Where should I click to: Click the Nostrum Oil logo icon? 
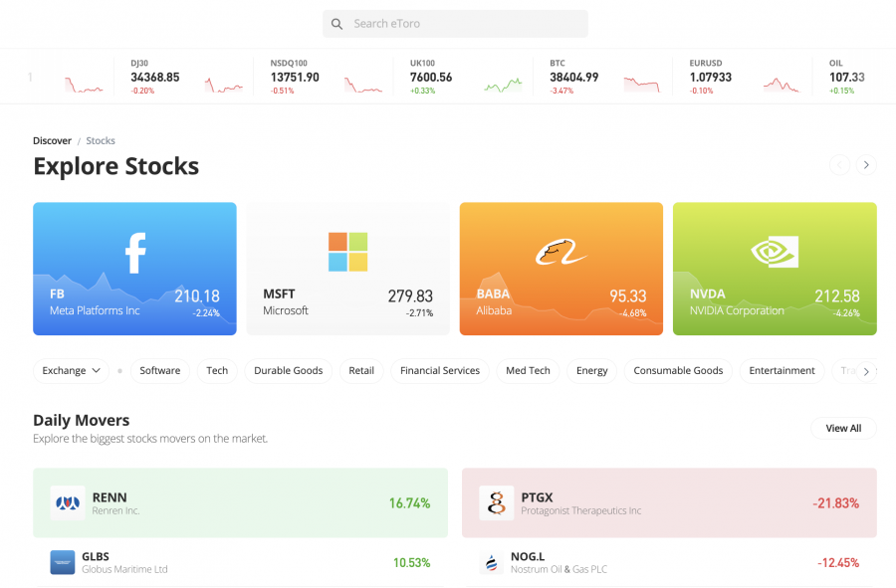point(492,562)
